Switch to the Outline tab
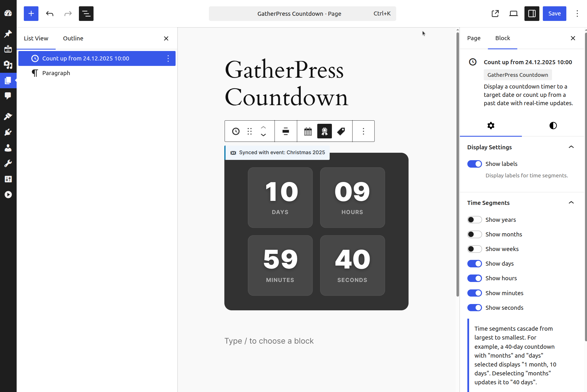This screenshot has width=587, height=392. point(73,38)
